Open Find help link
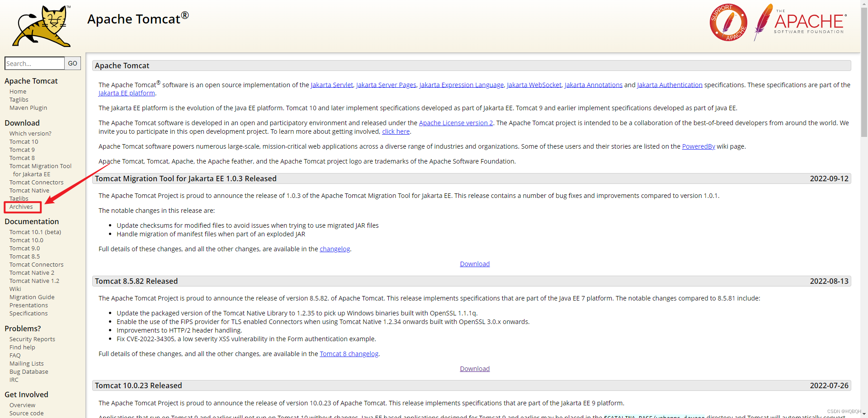 tap(22, 347)
